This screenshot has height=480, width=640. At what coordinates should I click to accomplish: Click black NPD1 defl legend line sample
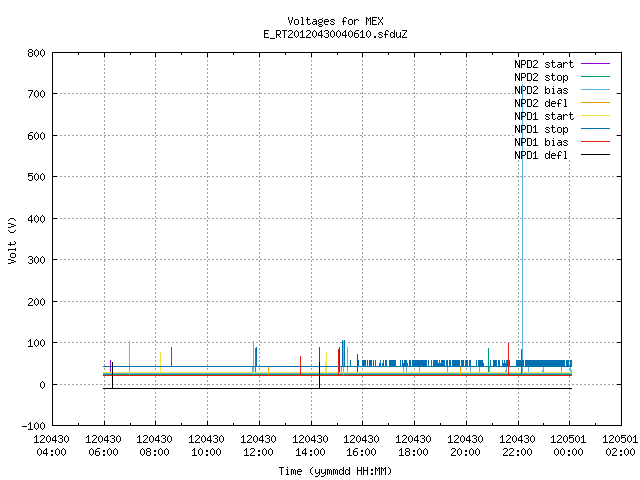[595, 155]
